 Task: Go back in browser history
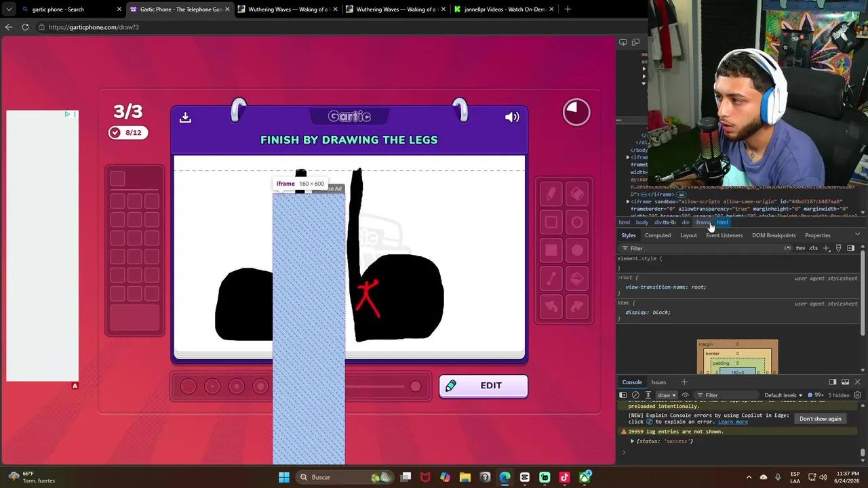(x=8, y=27)
